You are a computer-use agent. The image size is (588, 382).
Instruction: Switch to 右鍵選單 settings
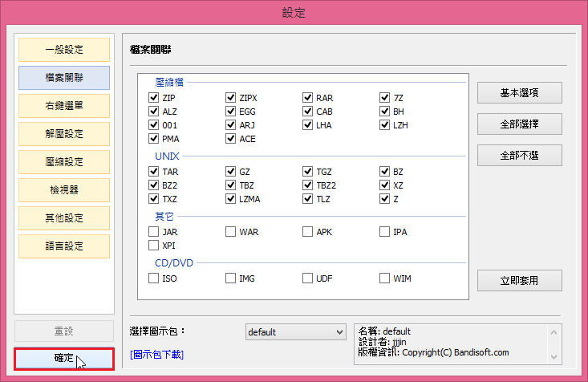(64, 106)
